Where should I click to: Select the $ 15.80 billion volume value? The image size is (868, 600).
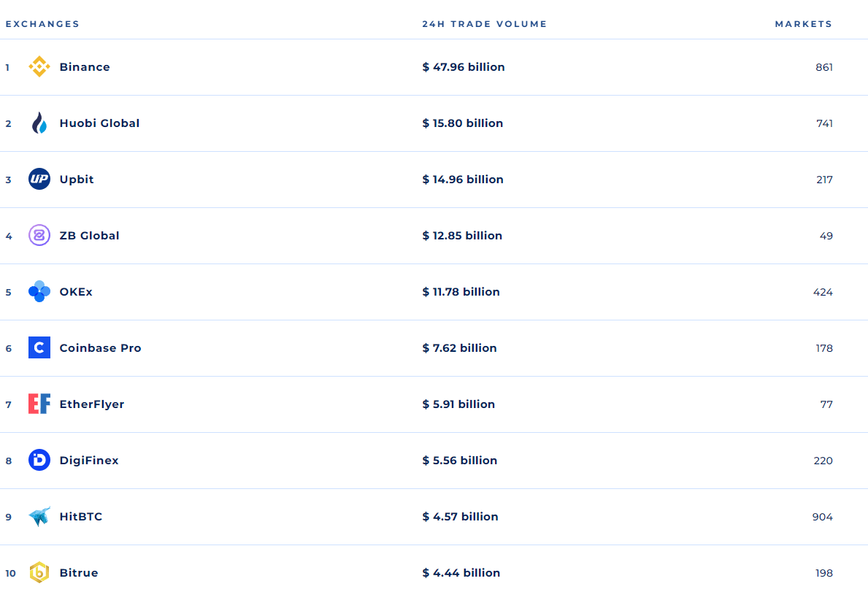tap(463, 123)
